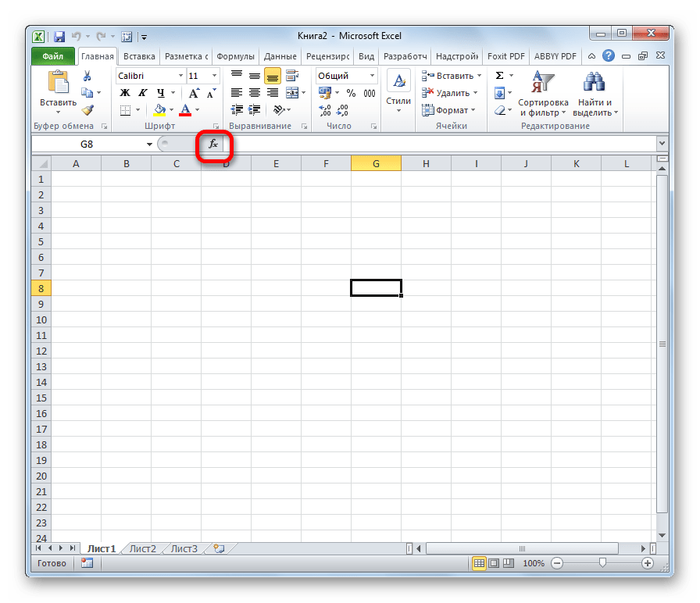The image size is (700, 603).
Task: Switch to Вставка ribbon tab
Action: point(139,56)
